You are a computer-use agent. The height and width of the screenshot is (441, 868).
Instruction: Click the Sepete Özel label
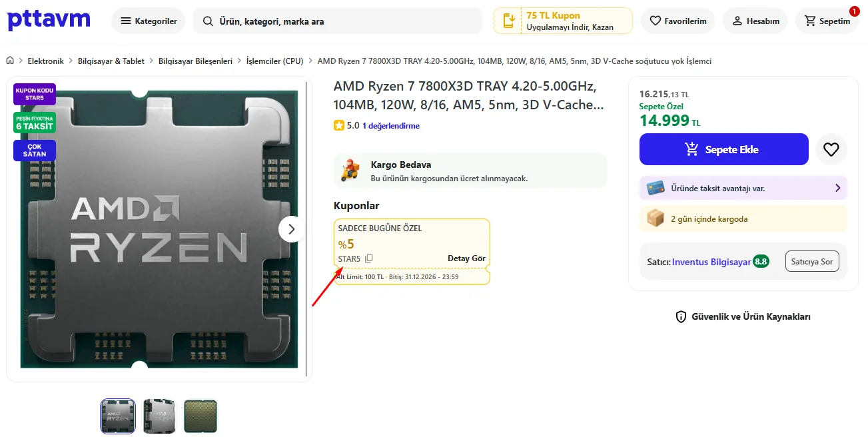click(x=661, y=107)
